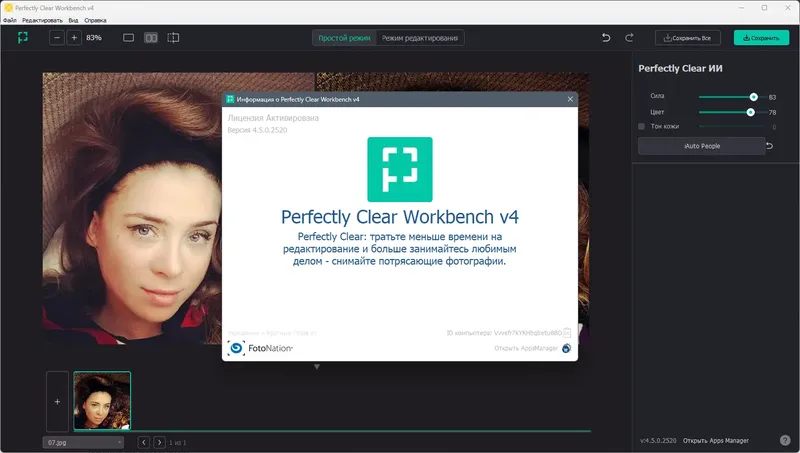The height and width of the screenshot is (453, 800).
Task: Click Сохранить Все button
Action: (688, 38)
